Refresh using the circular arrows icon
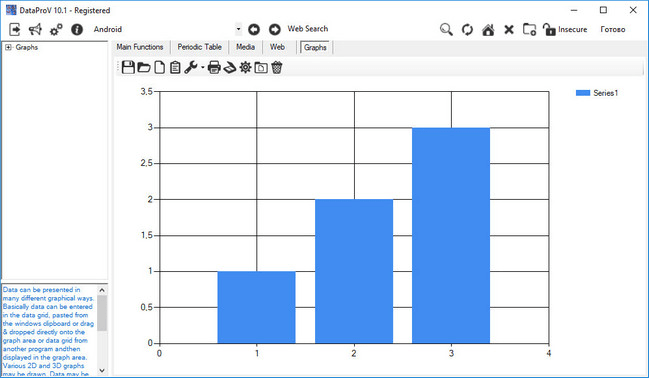The image size is (649, 378). click(x=467, y=29)
